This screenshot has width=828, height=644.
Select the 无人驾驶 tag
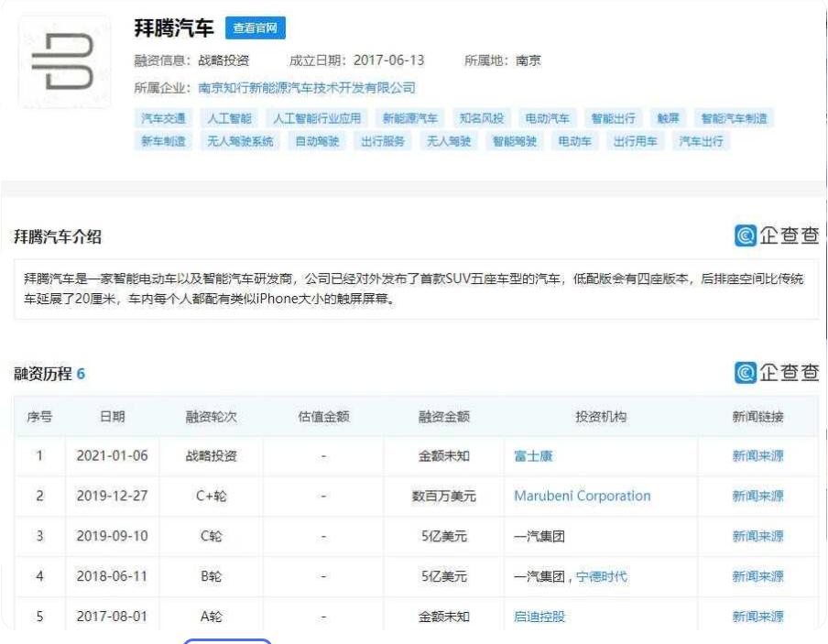pyautogui.click(x=449, y=141)
